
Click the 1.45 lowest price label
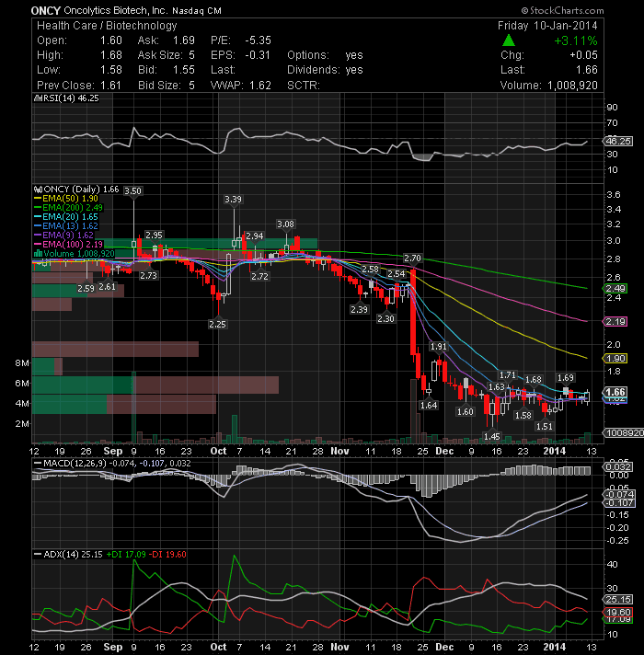[492, 437]
